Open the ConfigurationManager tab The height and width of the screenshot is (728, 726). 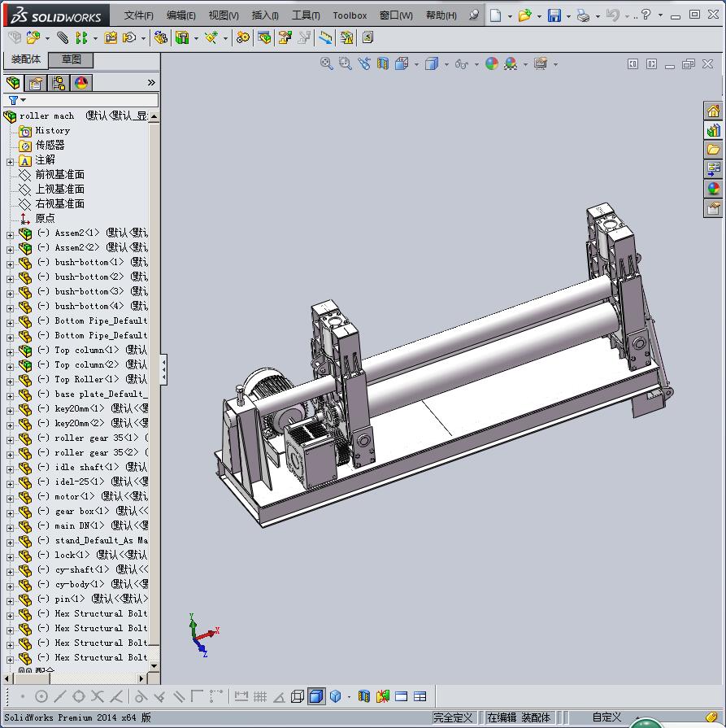[x=59, y=83]
